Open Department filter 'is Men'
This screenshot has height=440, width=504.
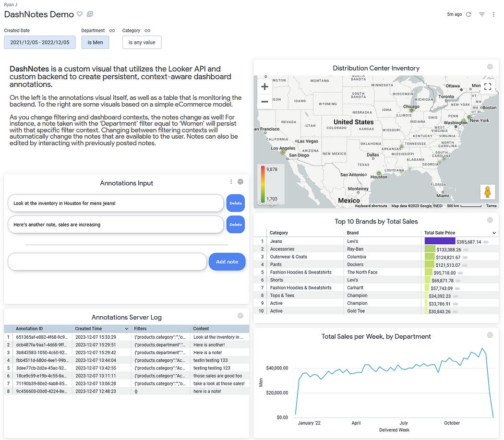point(95,42)
